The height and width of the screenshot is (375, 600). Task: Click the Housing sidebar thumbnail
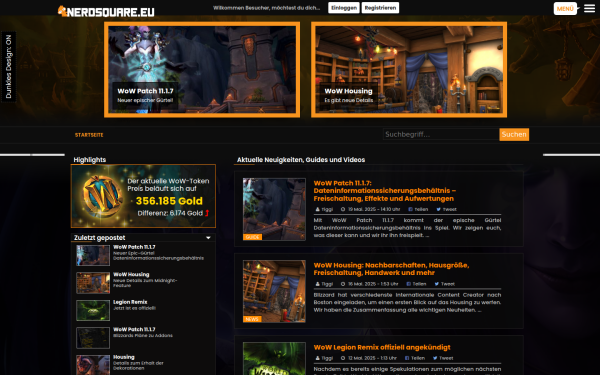93,365
